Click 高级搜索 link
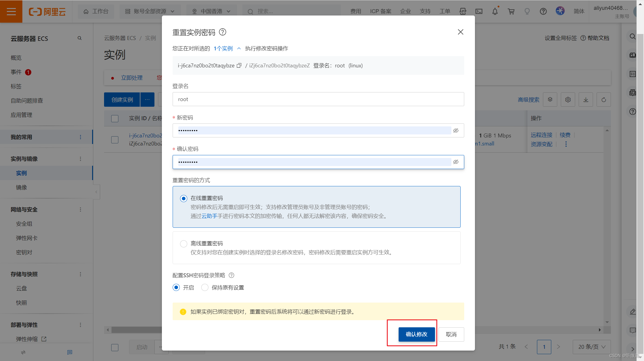644x361 pixels. coord(529,100)
